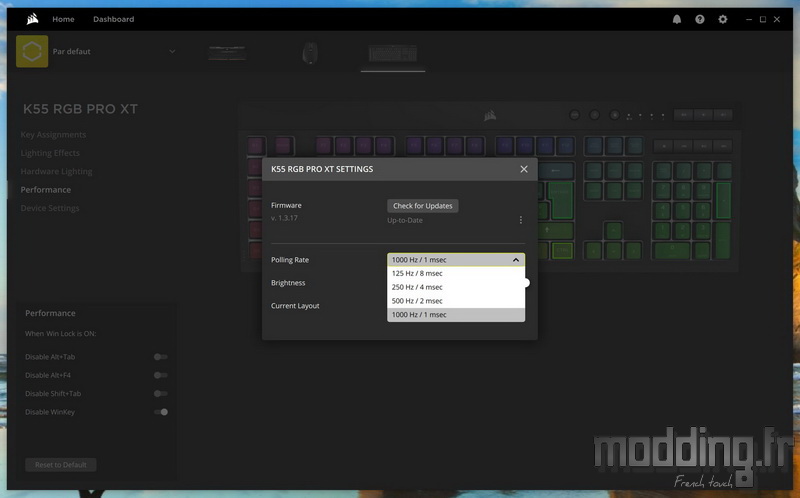Choose 1000 Hz / 1 msec in list
The image size is (800, 498).
click(456, 315)
